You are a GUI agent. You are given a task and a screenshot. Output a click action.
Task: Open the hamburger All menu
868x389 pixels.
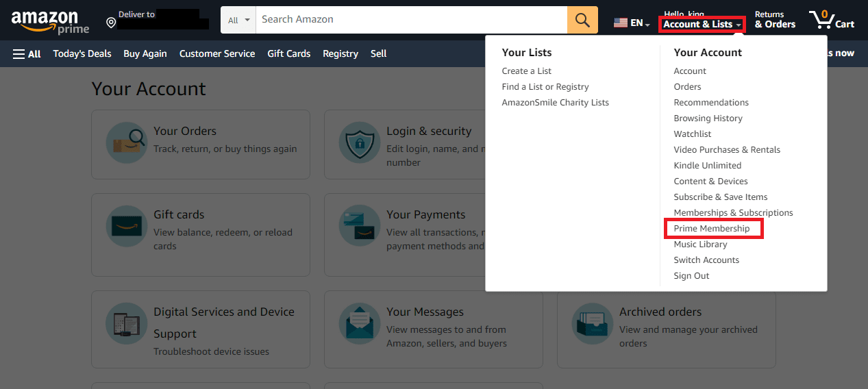tap(27, 53)
